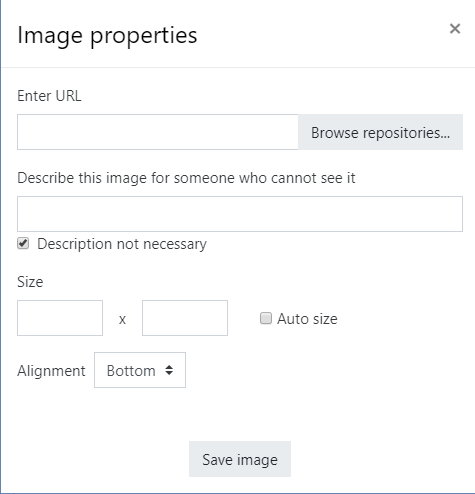Uncheck the Description not necessary checkbox
The width and height of the screenshot is (475, 494).
23,243
